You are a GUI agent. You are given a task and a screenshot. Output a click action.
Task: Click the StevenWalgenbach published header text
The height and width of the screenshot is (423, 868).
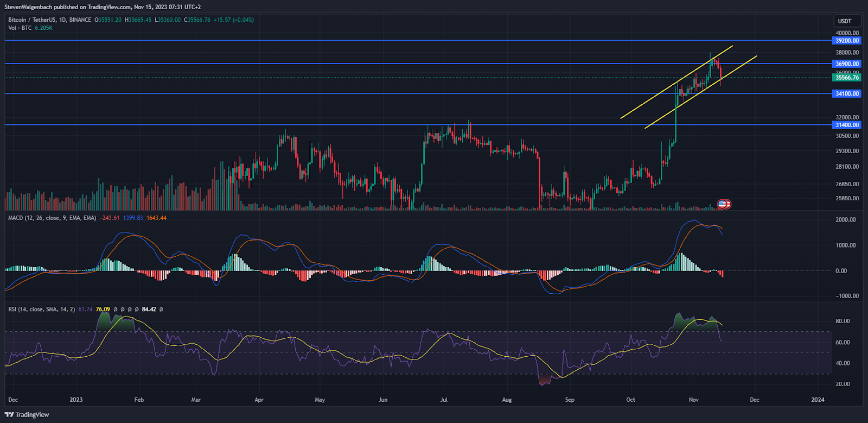point(103,7)
